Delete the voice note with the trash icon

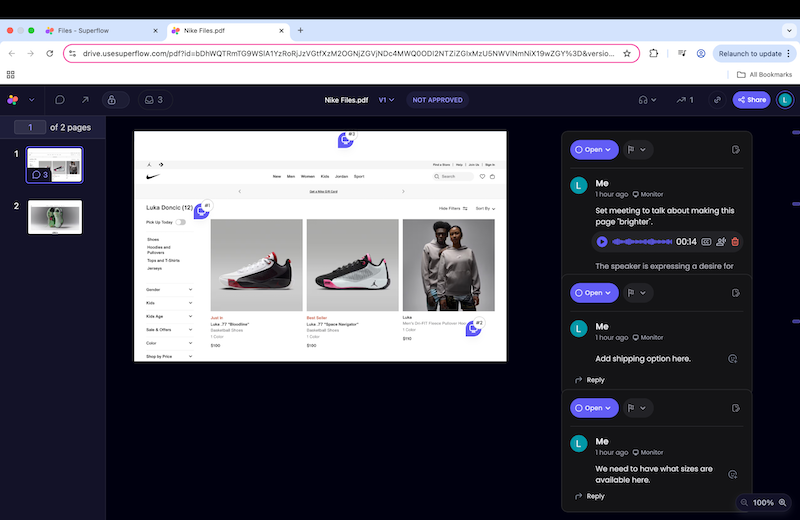coord(735,242)
